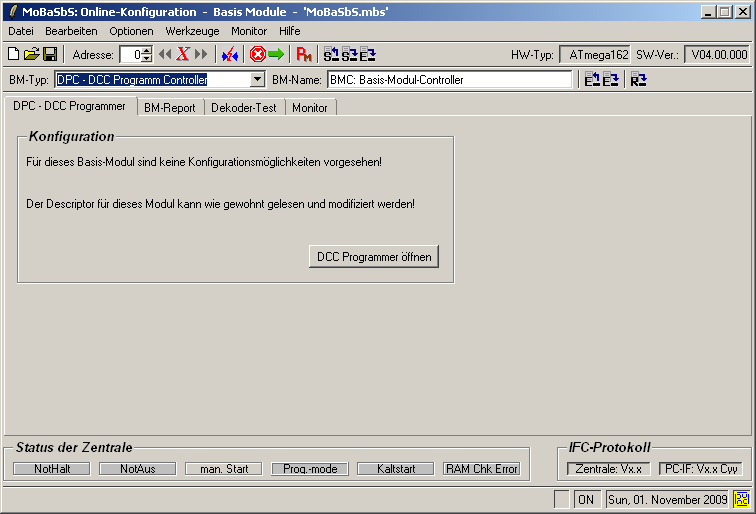Save using the floppy disk icon
Viewport: 756px width, 514px height.
[x=49, y=54]
